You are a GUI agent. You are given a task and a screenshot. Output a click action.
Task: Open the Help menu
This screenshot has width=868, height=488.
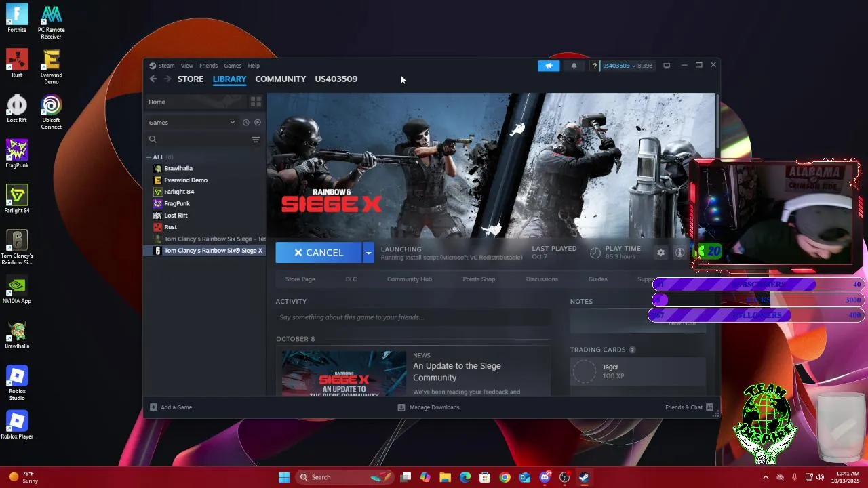(x=254, y=66)
